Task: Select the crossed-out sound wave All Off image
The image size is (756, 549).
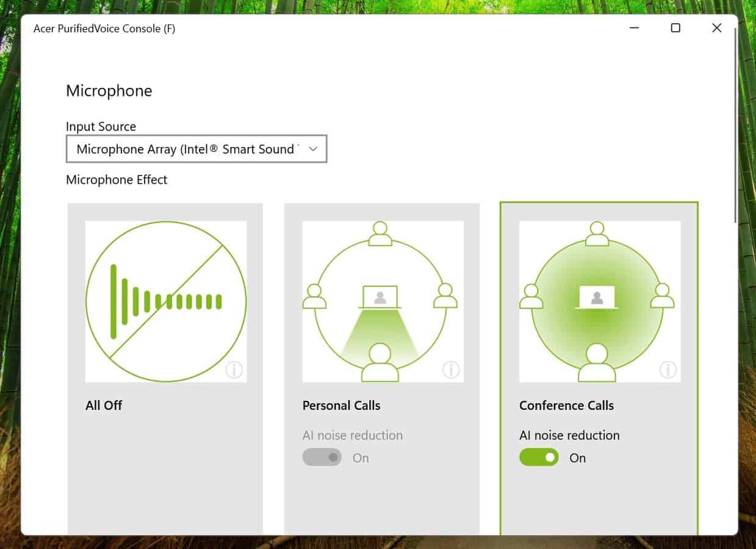Action: [166, 301]
